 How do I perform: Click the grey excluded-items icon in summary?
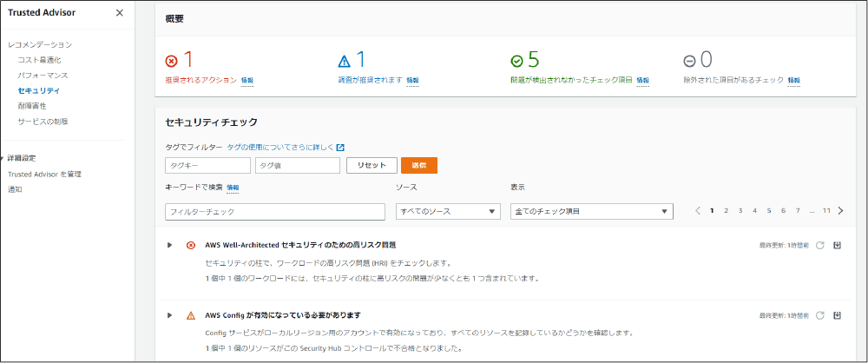(690, 61)
